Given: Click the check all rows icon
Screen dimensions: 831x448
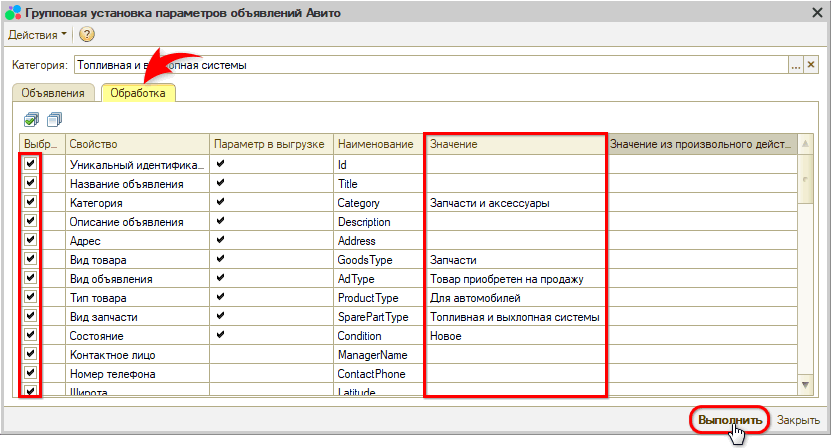Looking at the screenshot, I should pos(31,119).
